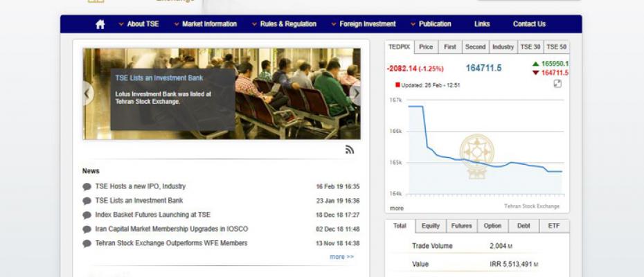Switch to the TEDPIX tab
The height and width of the screenshot is (277, 644).
click(400, 47)
